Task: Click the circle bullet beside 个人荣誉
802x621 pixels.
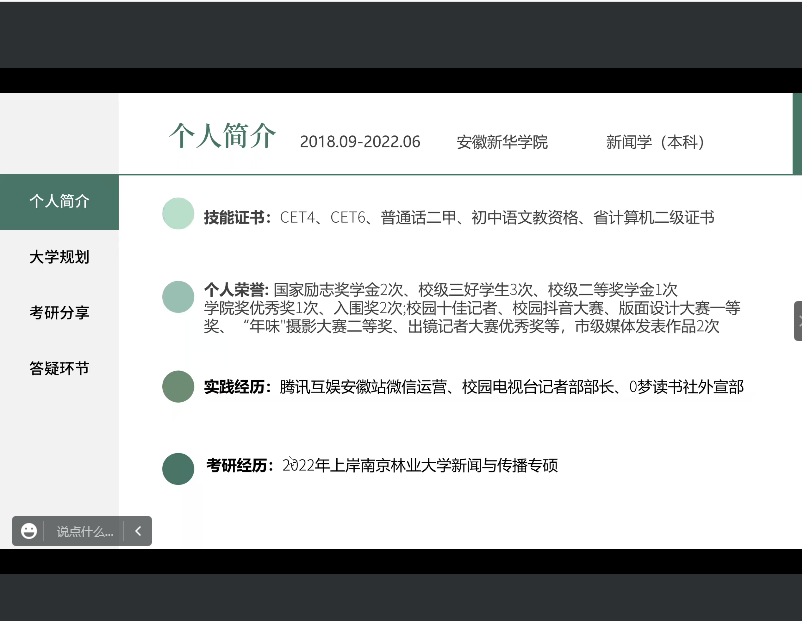Action: point(178,297)
